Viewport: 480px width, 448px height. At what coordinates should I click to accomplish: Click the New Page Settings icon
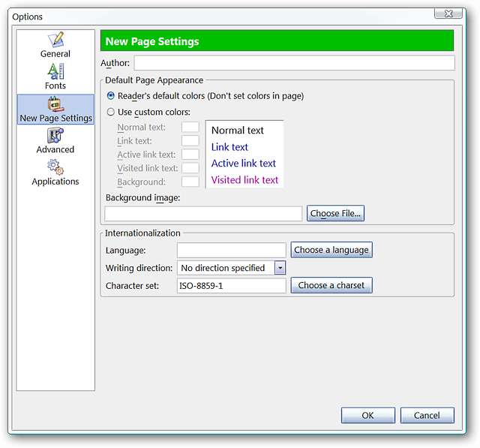(x=55, y=104)
